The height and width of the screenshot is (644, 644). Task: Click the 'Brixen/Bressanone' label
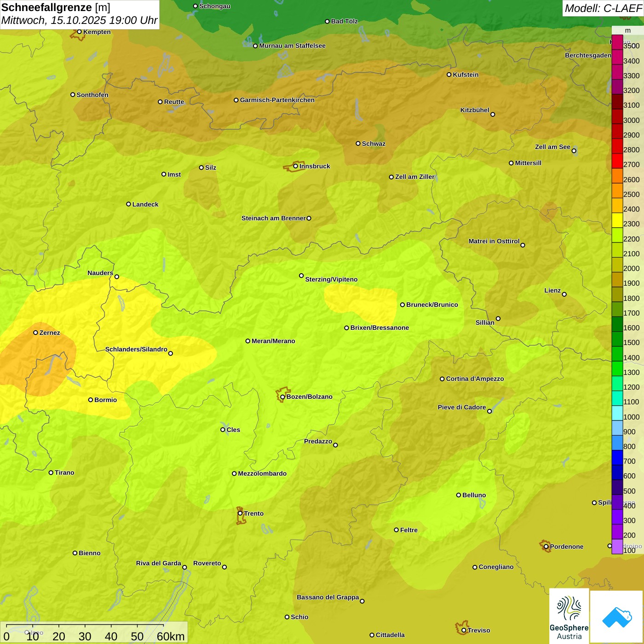[x=379, y=328]
